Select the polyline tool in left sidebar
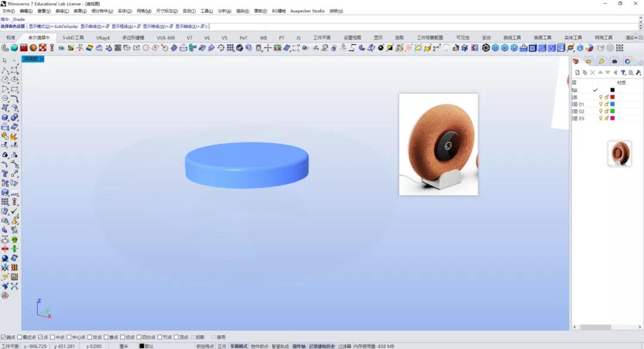Viewport: 644px width, 349px height. (5, 70)
